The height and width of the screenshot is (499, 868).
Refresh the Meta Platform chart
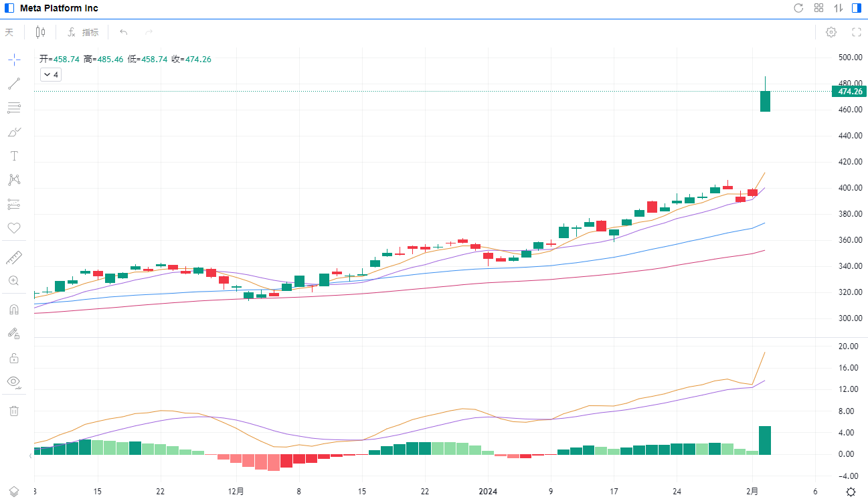[x=798, y=8]
